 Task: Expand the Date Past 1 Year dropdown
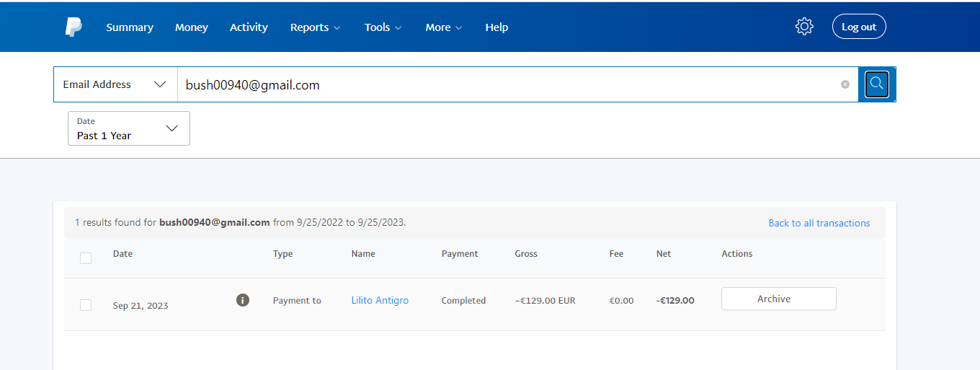coord(129,128)
